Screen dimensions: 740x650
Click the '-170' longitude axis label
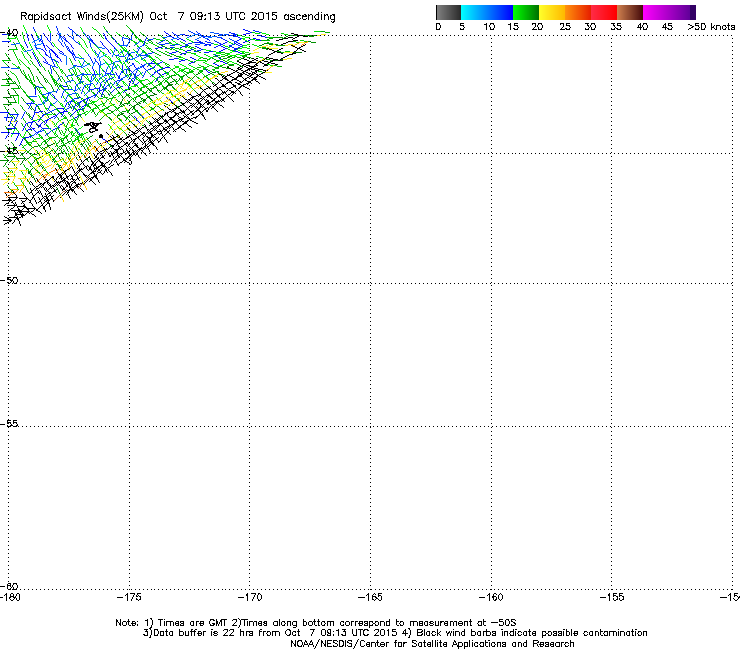tap(250, 598)
